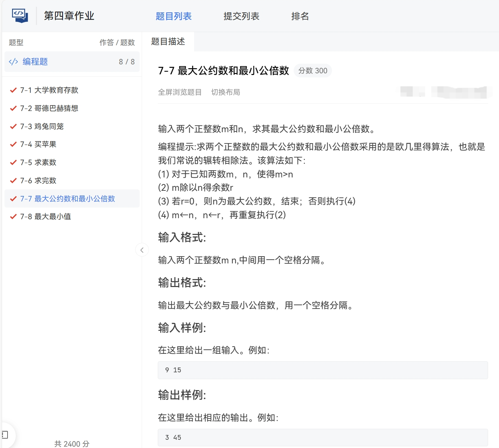Screen dimensions: 499x448
Task: Click the code brackets icon beside 编程题
Action: coord(13,62)
